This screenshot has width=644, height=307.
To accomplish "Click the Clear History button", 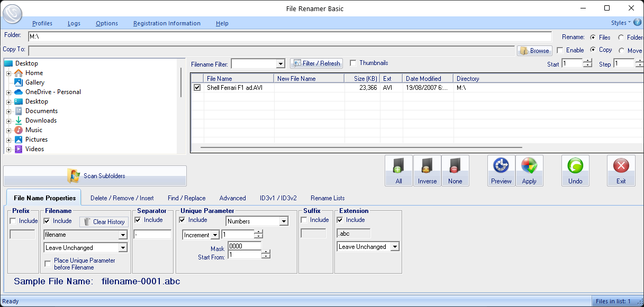I will [104, 222].
